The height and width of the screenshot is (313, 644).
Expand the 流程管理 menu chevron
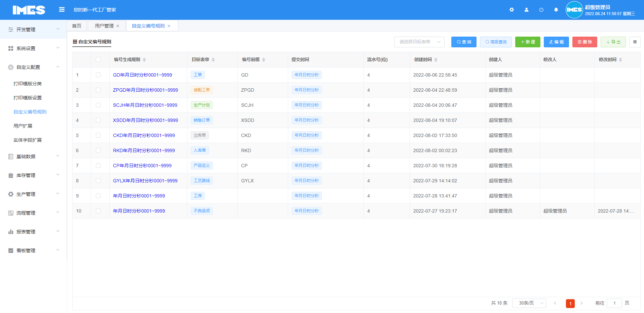coord(58,213)
